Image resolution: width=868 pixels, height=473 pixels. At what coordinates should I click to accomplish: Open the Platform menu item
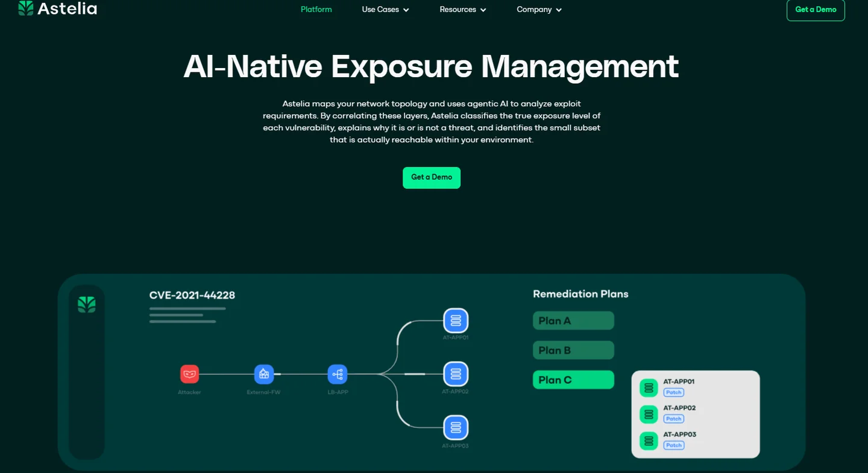click(316, 10)
